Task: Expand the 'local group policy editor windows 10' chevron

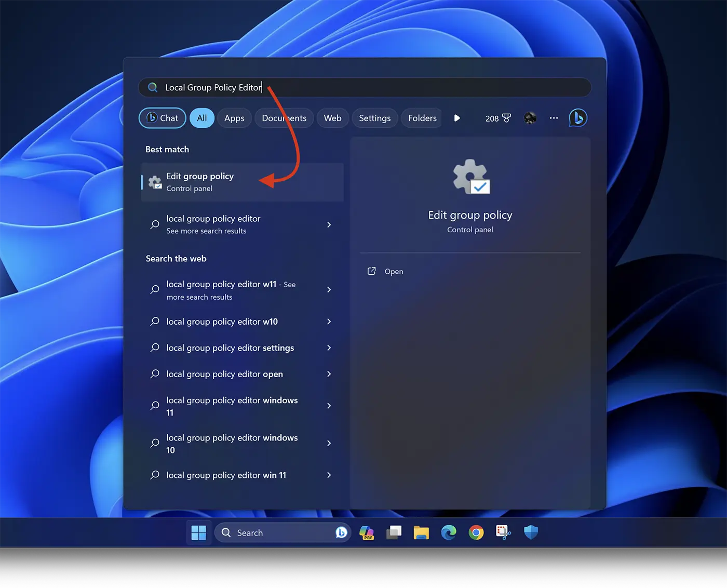Action: tap(329, 443)
